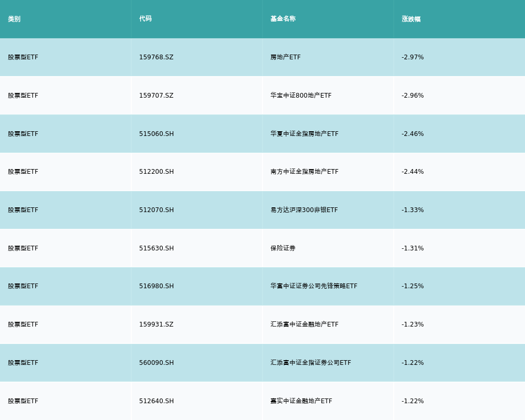Select the 保险证券 fund name

click(283, 248)
